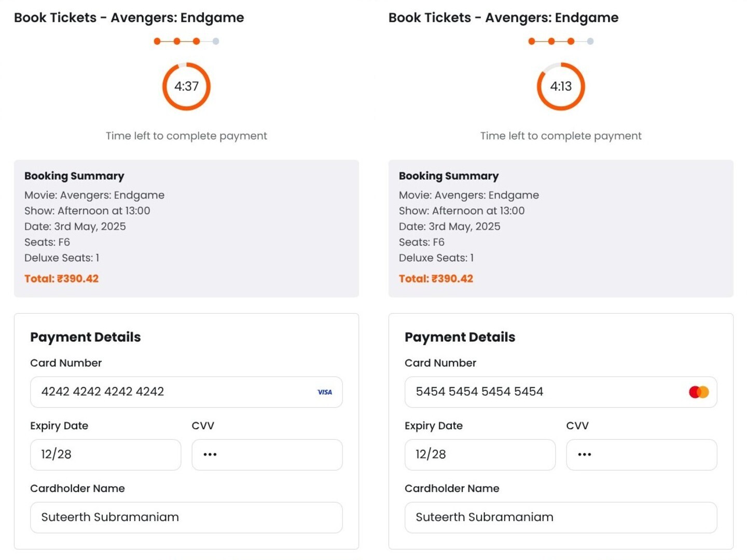The image size is (747, 560).
Task: Focus card number field containing 5454 5454 5454 5454
Action: click(x=561, y=392)
